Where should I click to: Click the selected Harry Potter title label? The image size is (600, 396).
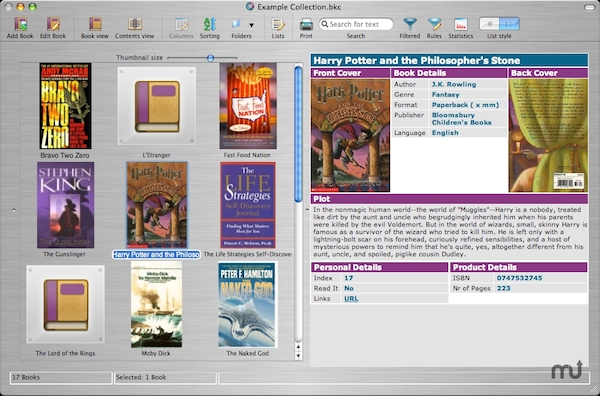coord(156,255)
